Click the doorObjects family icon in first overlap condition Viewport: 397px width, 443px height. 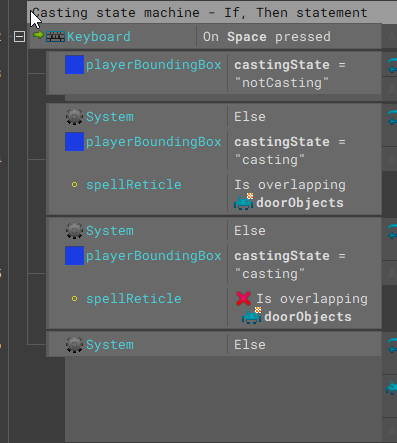click(244, 202)
